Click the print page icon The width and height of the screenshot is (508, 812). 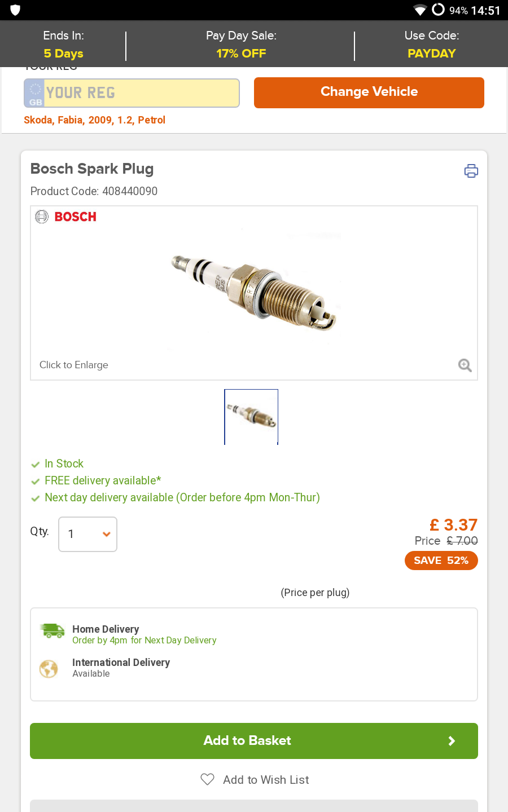471,171
